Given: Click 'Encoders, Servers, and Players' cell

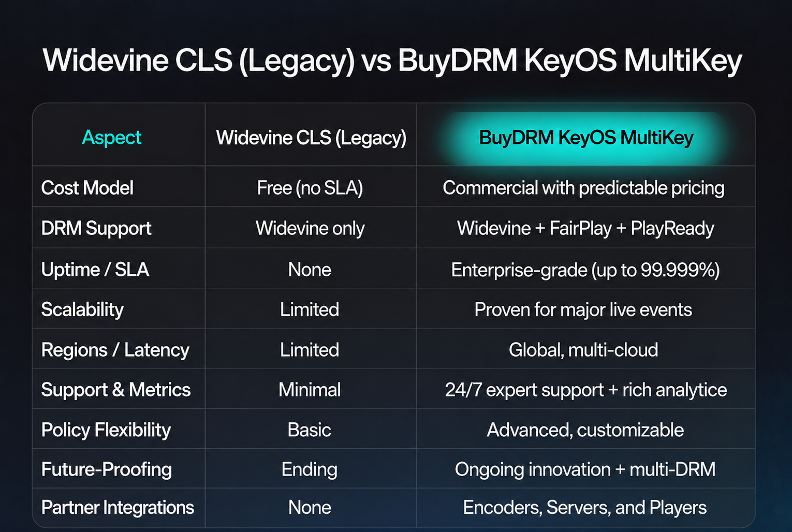Looking at the screenshot, I should point(585,508).
